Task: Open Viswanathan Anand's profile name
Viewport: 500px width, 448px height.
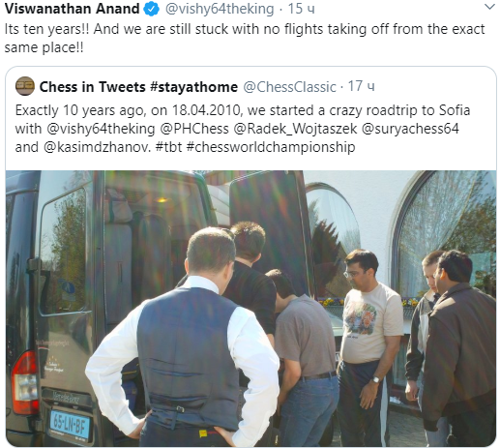Action: pos(73,9)
